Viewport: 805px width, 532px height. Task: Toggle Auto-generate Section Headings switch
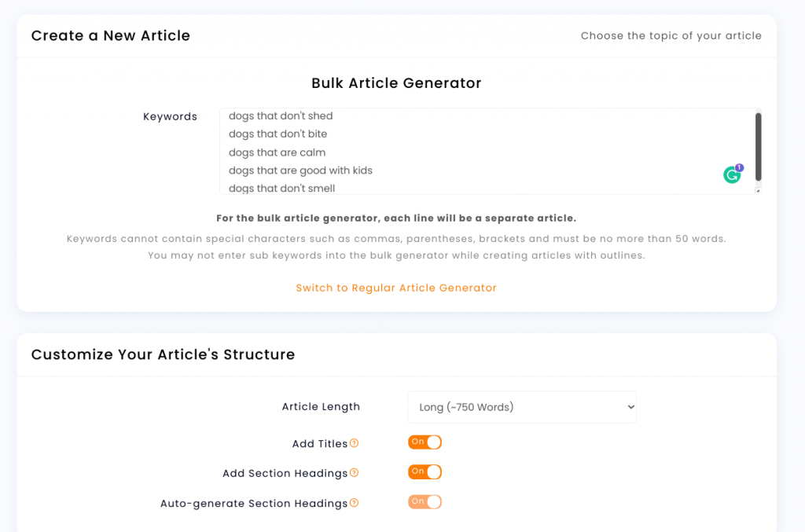pyautogui.click(x=425, y=501)
